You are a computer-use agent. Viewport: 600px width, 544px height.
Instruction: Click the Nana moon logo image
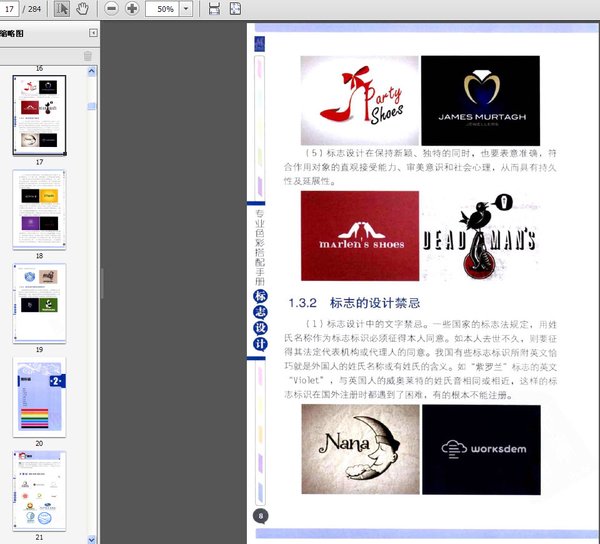pyautogui.click(x=360, y=450)
